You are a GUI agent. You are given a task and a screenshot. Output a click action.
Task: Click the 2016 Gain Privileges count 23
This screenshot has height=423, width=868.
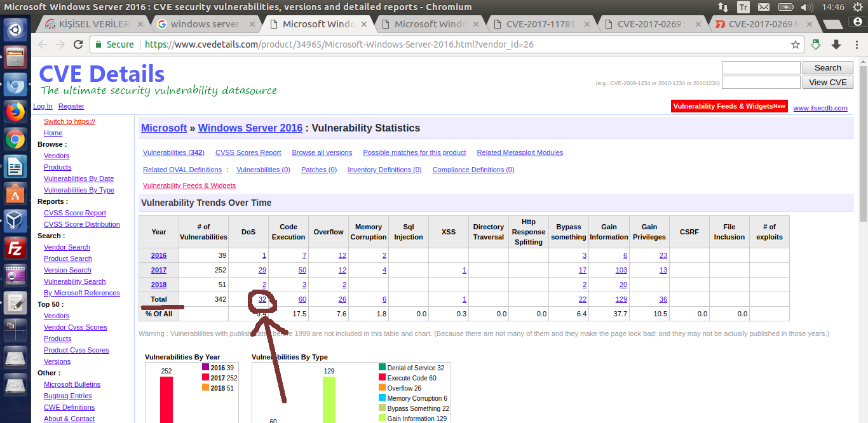(x=663, y=255)
